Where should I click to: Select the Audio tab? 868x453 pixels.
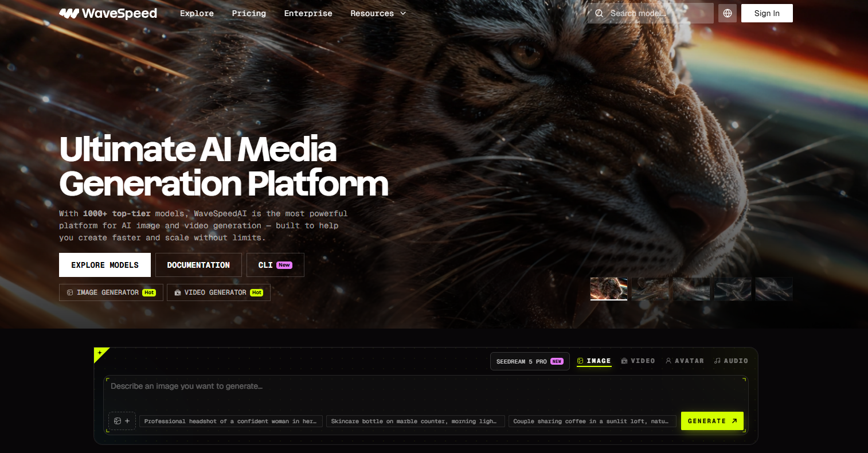click(x=731, y=361)
